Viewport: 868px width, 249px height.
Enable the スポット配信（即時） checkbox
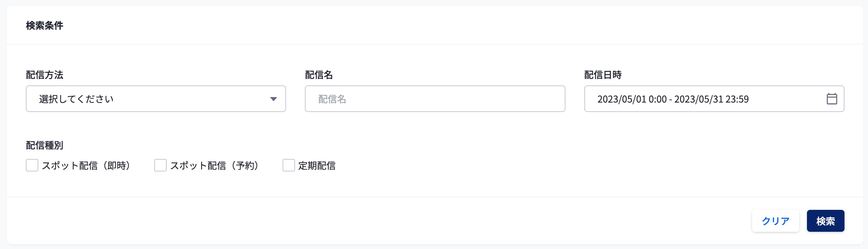tap(31, 166)
